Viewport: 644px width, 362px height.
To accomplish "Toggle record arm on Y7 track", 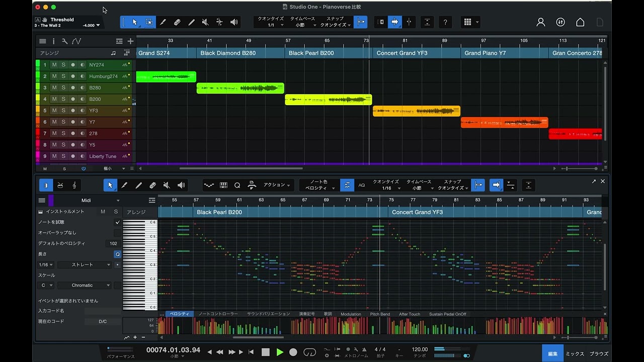I will (73, 122).
